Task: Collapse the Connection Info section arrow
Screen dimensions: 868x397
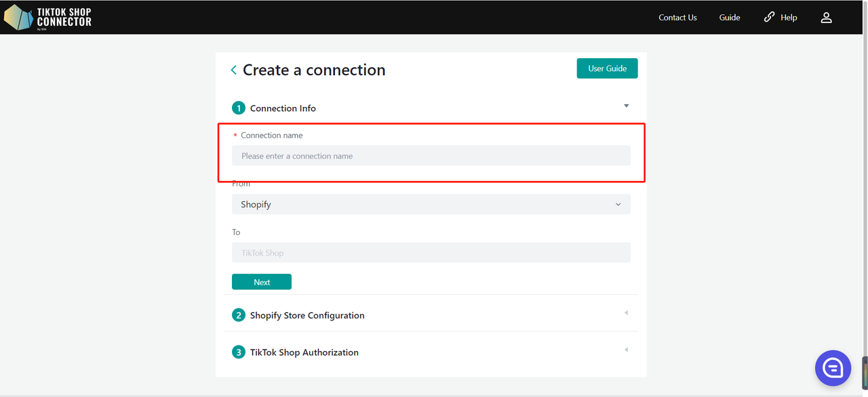Action: [x=626, y=106]
